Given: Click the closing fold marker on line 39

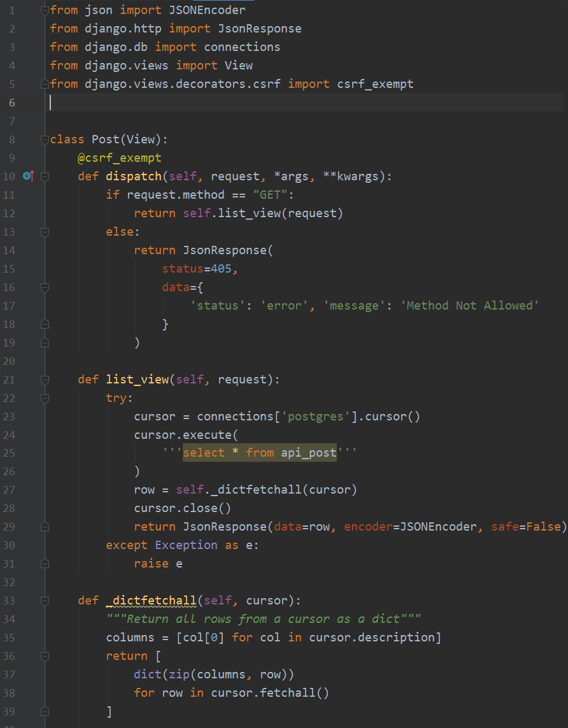Looking at the screenshot, I should pos(45,711).
